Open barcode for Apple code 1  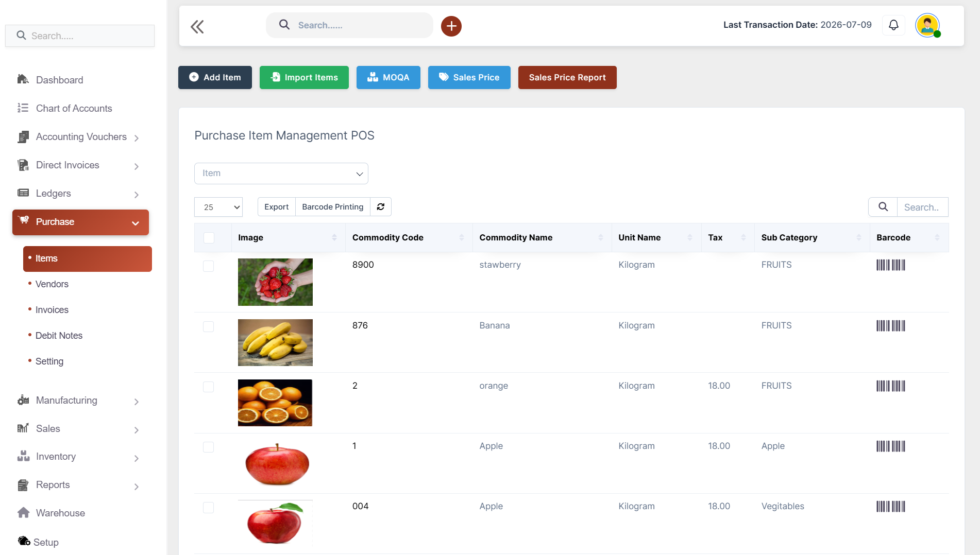pos(890,446)
